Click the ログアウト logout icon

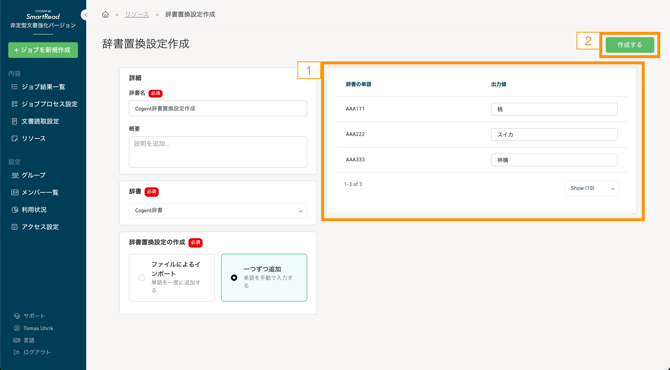click(17, 352)
